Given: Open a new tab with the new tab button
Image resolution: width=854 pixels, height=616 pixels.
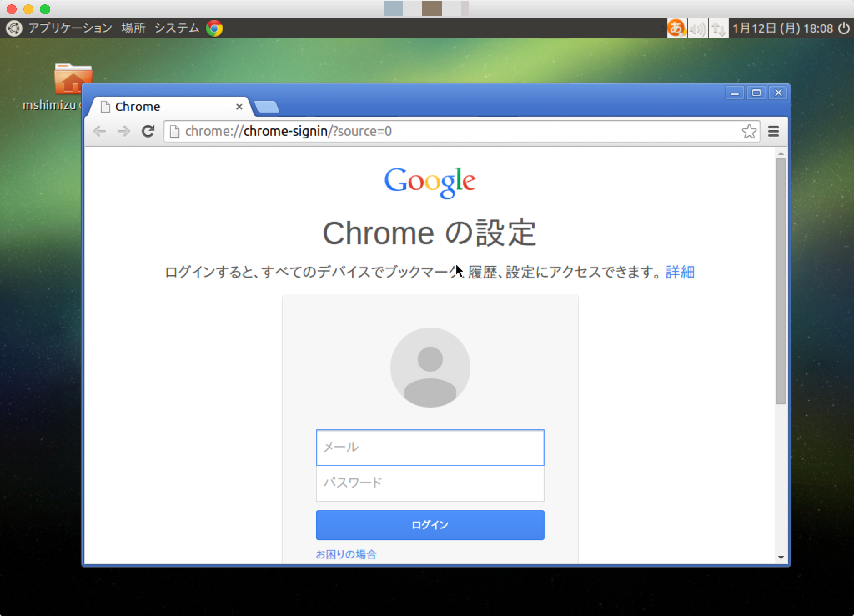Looking at the screenshot, I should pyautogui.click(x=267, y=107).
